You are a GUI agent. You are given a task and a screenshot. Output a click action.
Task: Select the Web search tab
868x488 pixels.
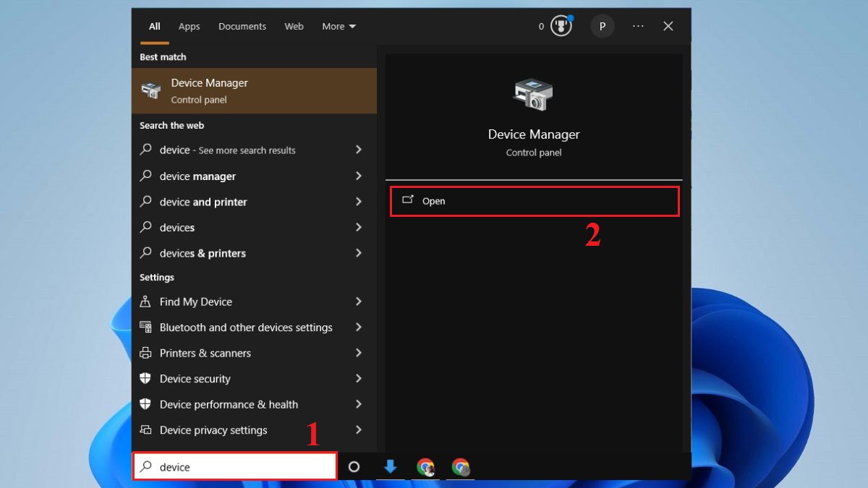coord(294,27)
